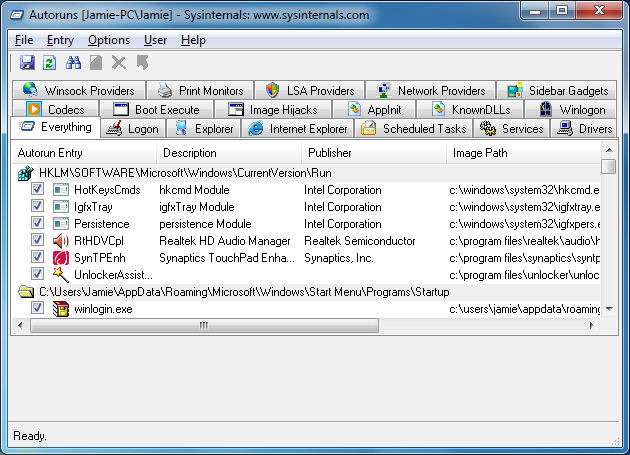Click the UnlockerAssistant wand icon

pyautogui.click(x=61, y=275)
